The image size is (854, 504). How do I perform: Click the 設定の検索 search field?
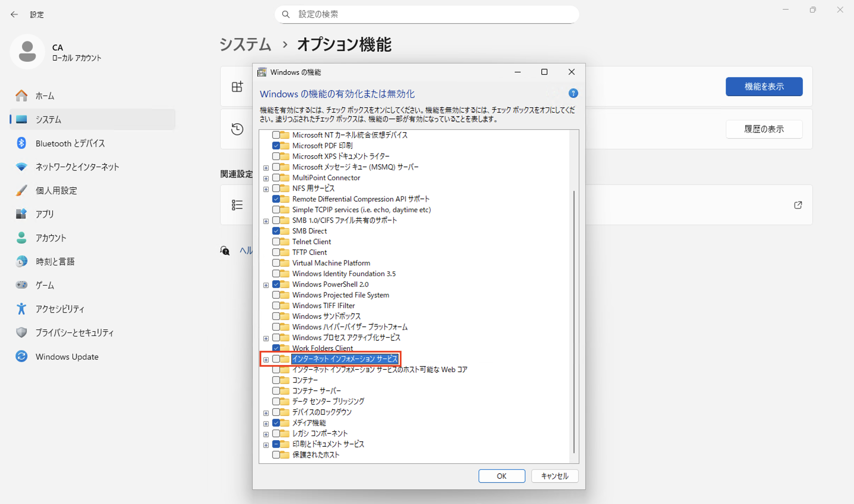pyautogui.click(x=427, y=14)
